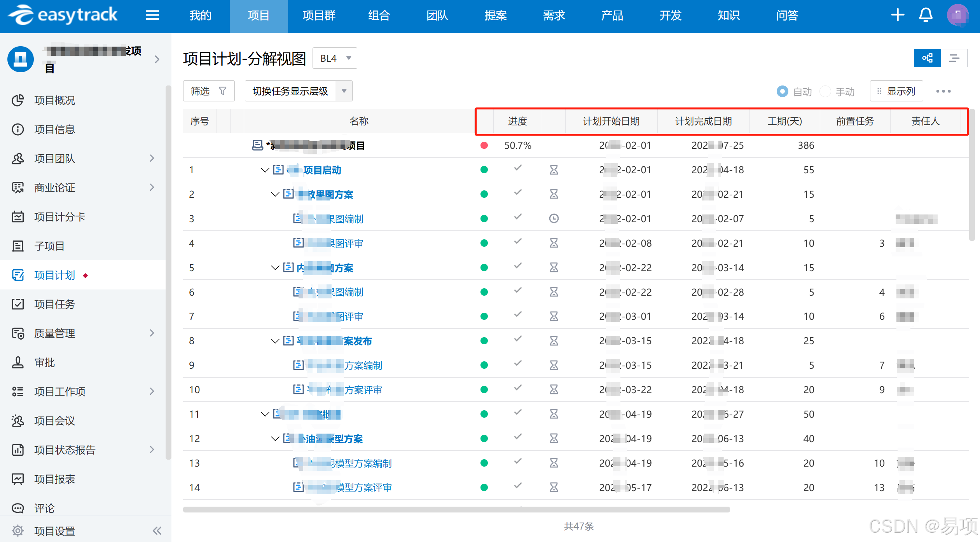Image resolution: width=980 pixels, height=542 pixels.
Task: Click the hamburger menu icon in header
Action: pos(152,16)
